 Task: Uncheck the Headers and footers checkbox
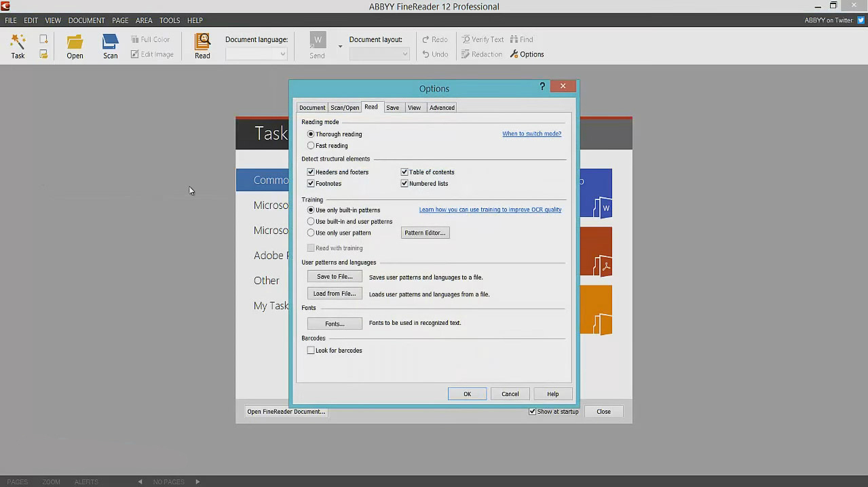tap(311, 172)
